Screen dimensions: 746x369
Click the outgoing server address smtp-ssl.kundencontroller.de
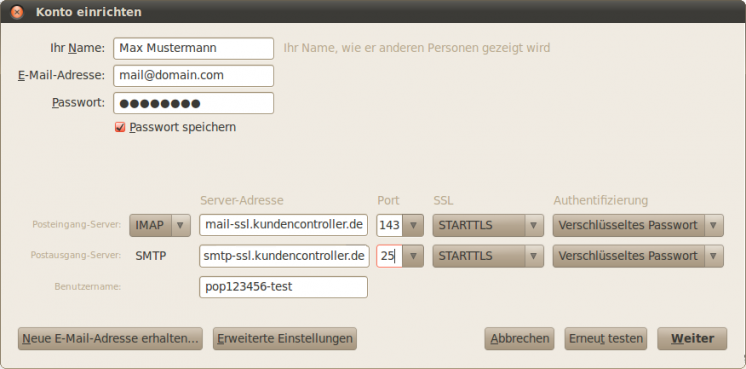point(284,256)
